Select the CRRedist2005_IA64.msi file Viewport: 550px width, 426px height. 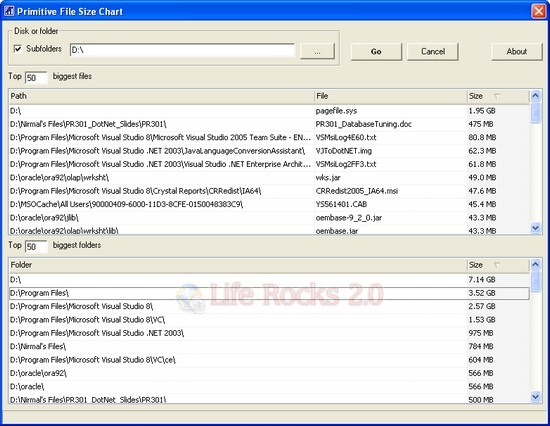click(357, 191)
